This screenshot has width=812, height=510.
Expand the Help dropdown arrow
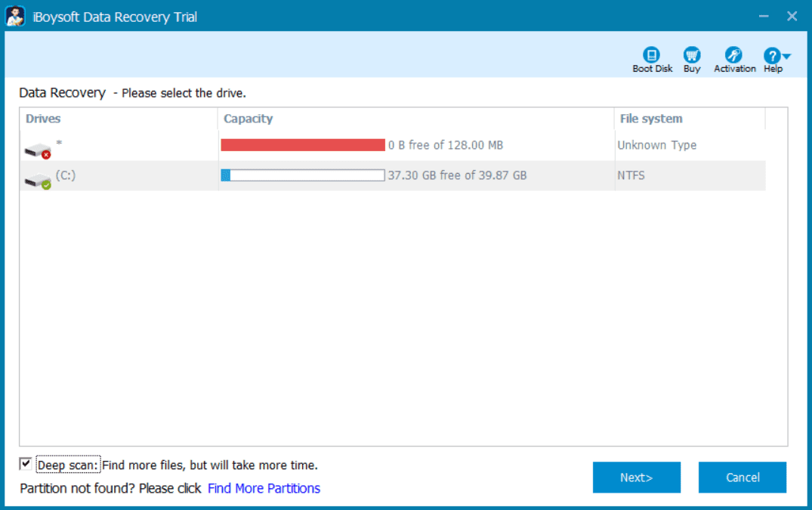pos(786,56)
